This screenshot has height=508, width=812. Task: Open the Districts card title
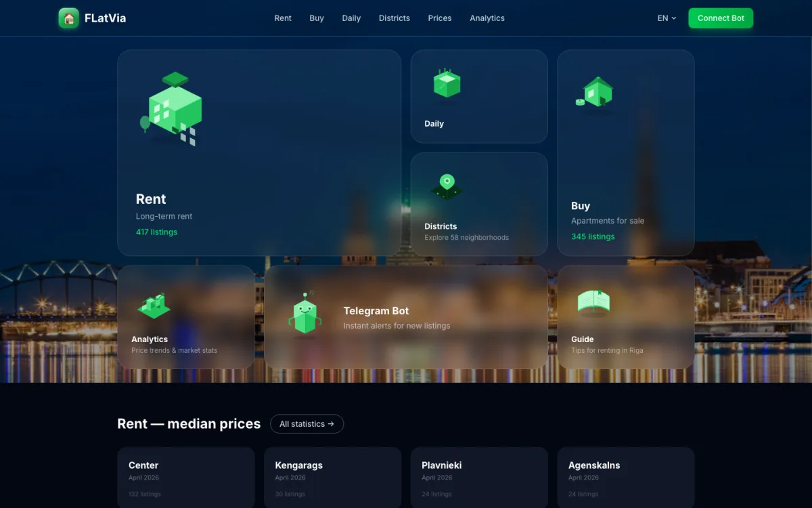click(441, 226)
